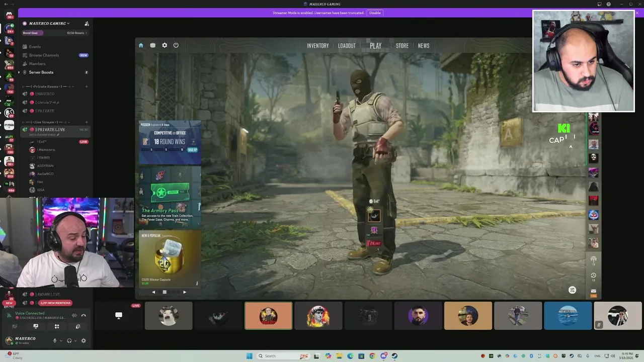
Task: Add channel to Private Rooms category
Action: pyautogui.click(x=87, y=86)
